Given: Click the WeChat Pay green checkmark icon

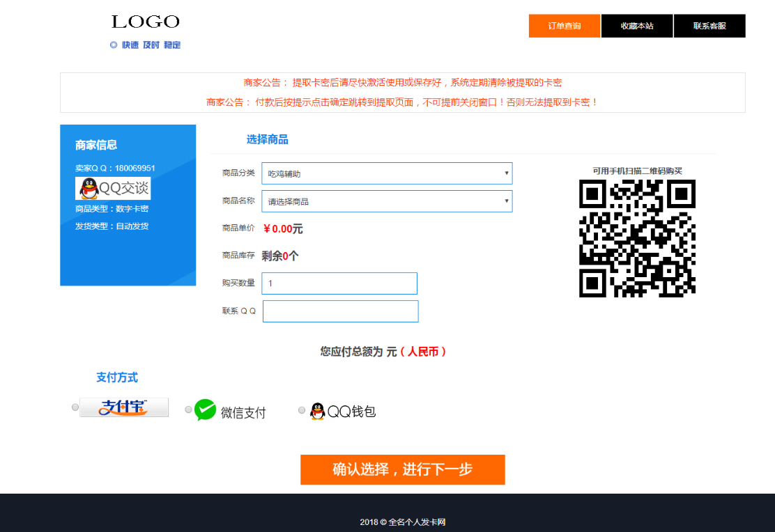Looking at the screenshot, I should coord(205,410).
